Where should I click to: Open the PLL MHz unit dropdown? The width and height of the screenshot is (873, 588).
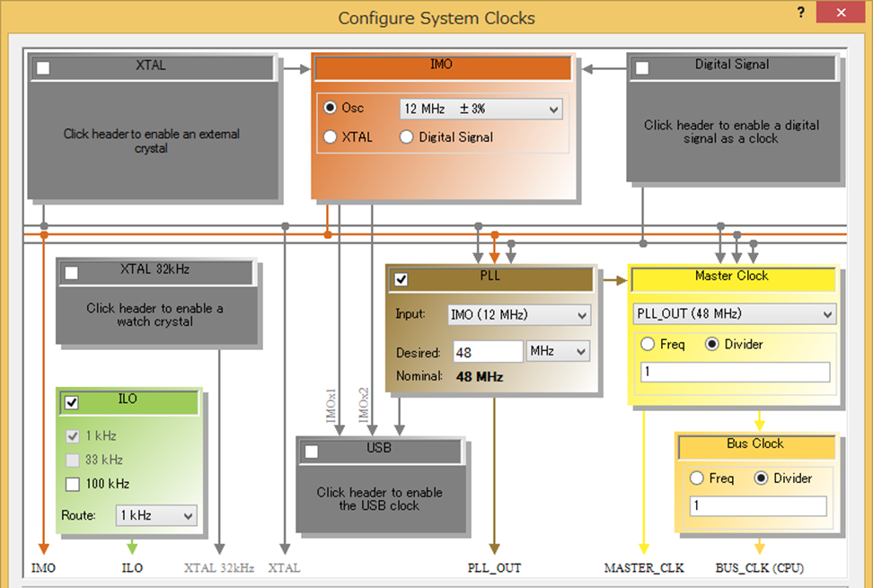pos(558,351)
